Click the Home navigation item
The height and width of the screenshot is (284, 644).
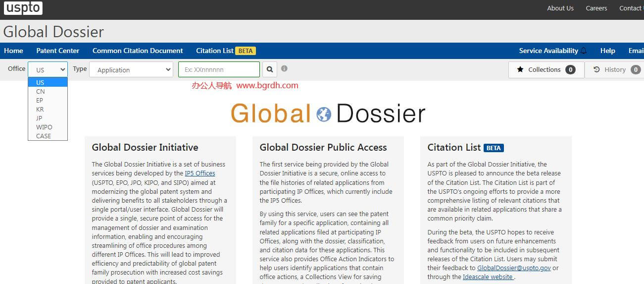(x=13, y=51)
